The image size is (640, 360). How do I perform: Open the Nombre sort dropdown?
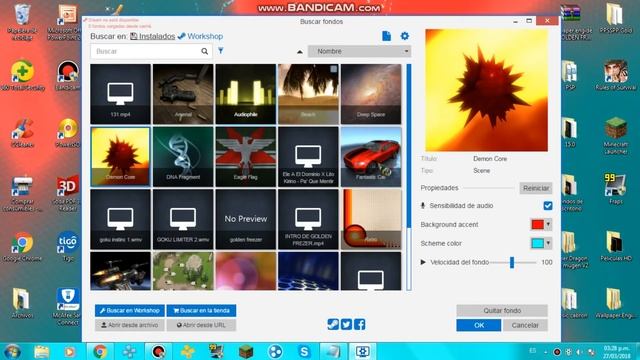(360, 51)
